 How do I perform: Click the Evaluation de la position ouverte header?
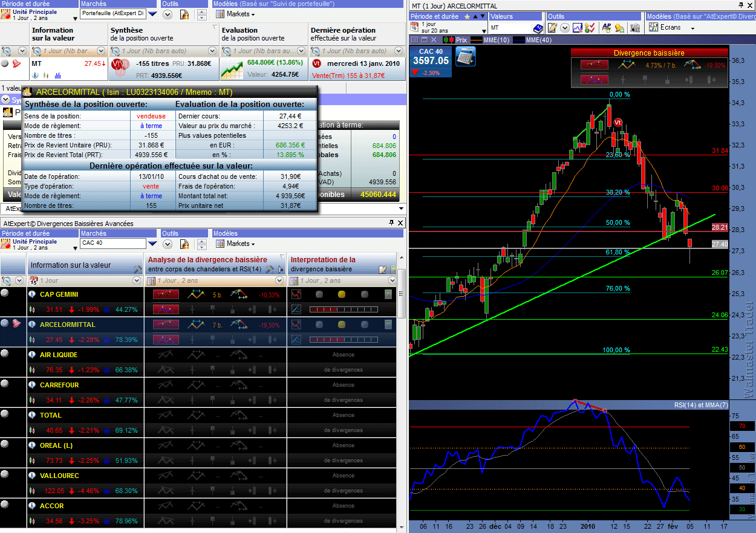click(264, 34)
